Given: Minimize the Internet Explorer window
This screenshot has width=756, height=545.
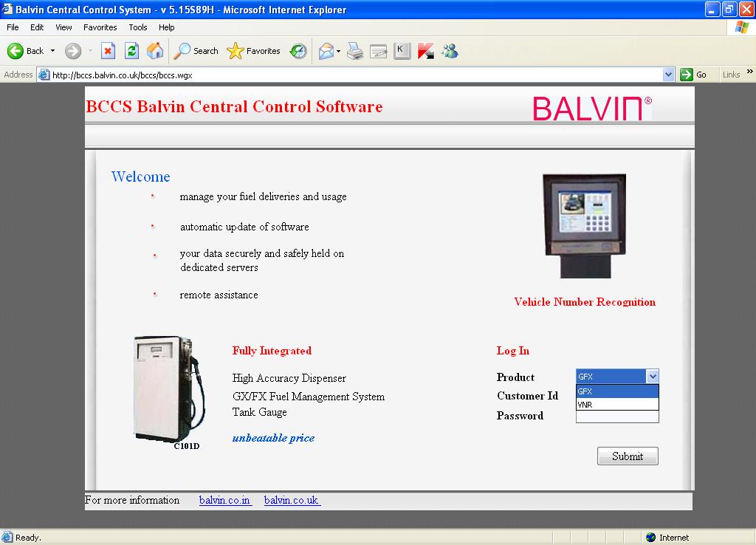Looking at the screenshot, I should coord(712,9).
